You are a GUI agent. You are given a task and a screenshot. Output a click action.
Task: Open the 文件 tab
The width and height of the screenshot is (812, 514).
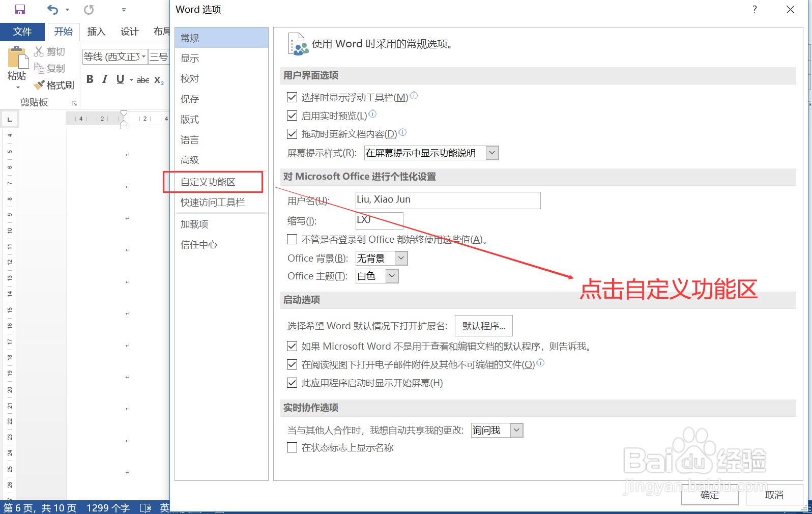click(x=22, y=32)
